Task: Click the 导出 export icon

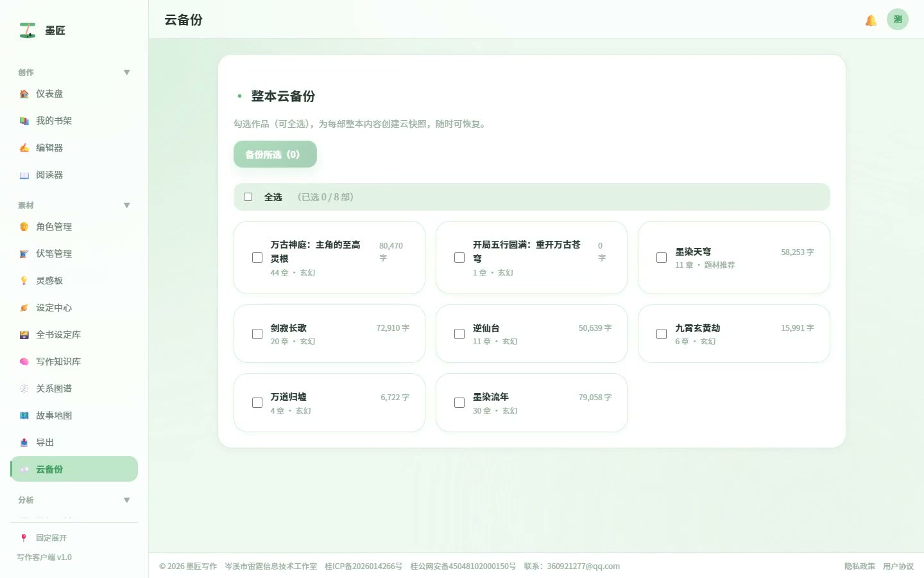Action: click(24, 442)
